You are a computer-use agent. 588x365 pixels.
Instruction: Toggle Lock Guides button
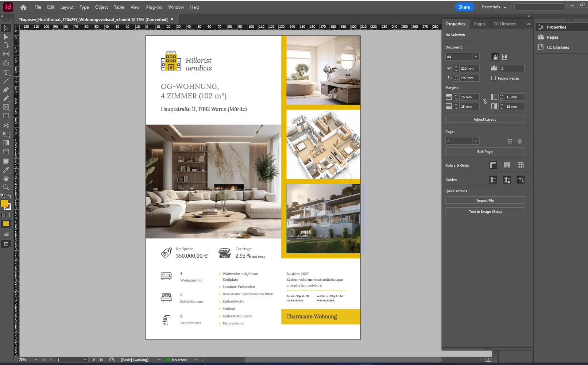point(507,180)
